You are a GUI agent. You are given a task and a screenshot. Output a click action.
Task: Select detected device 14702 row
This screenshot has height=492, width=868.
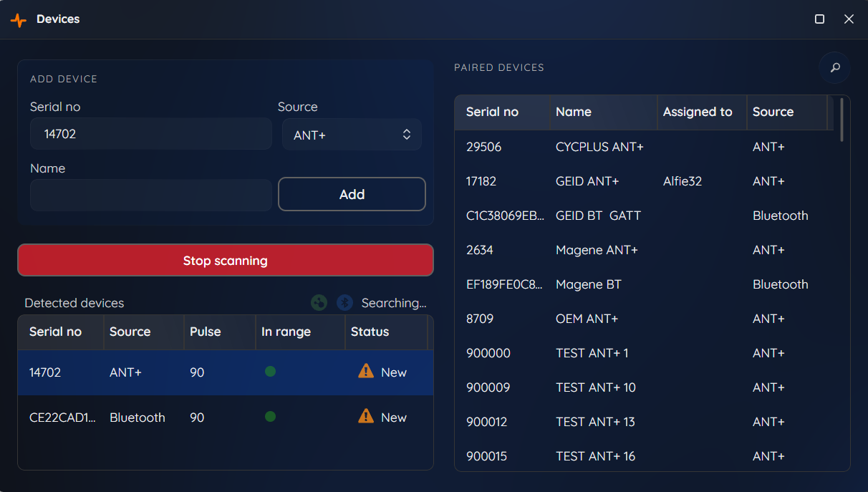[226, 372]
